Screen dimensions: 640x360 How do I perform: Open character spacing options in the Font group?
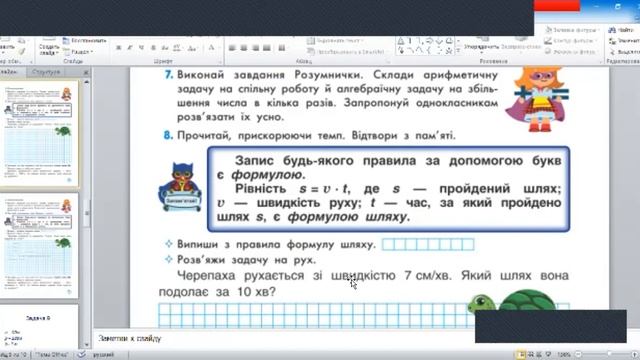click(x=177, y=48)
